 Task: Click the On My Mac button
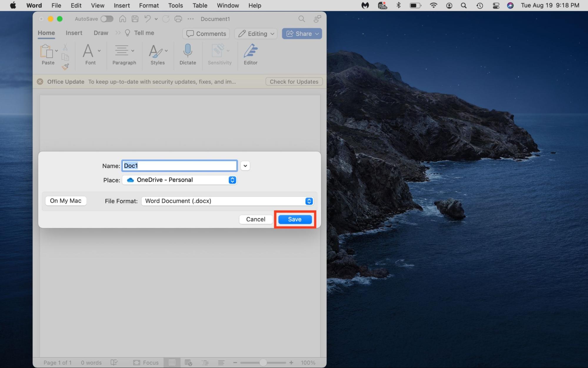pyautogui.click(x=66, y=201)
